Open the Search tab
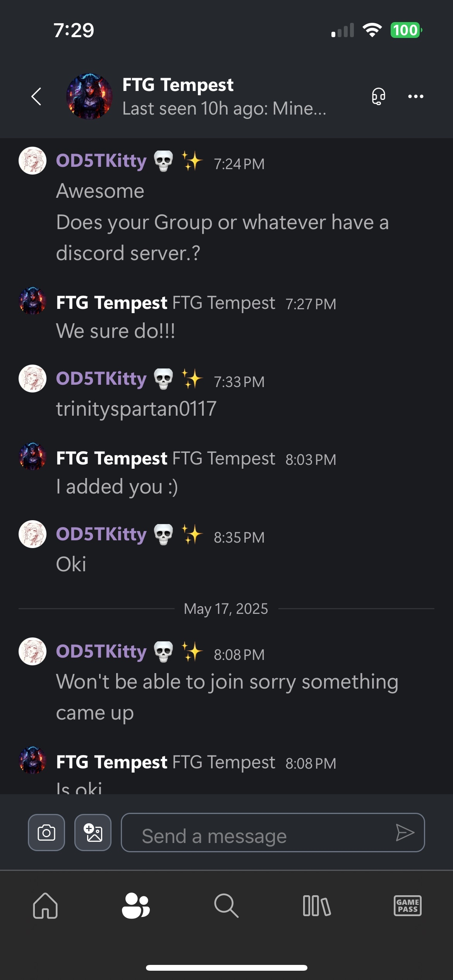This screenshot has width=453, height=980. click(x=226, y=906)
